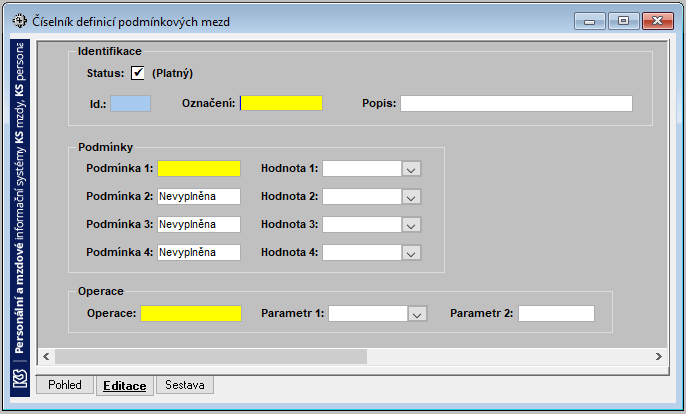Screen dimensions: 686x414
Task: Select the Podmínka 3 Nevyplněna field
Action: [x=199, y=225]
